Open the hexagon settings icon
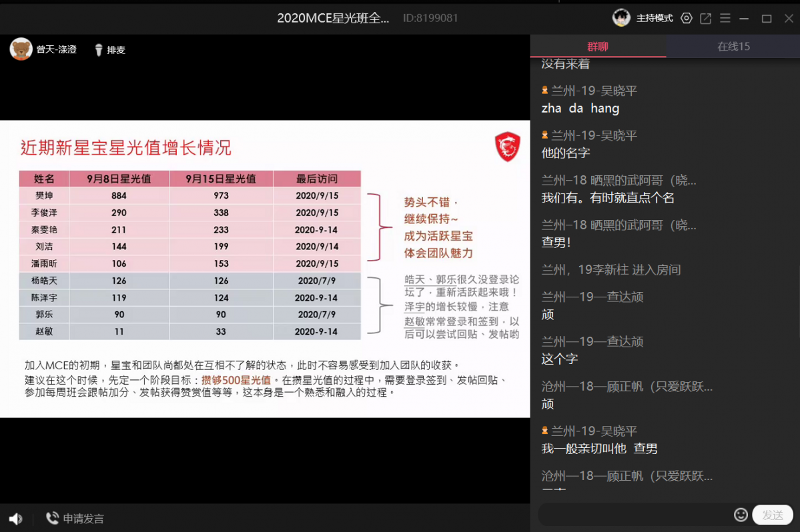800x532 pixels. [x=687, y=18]
